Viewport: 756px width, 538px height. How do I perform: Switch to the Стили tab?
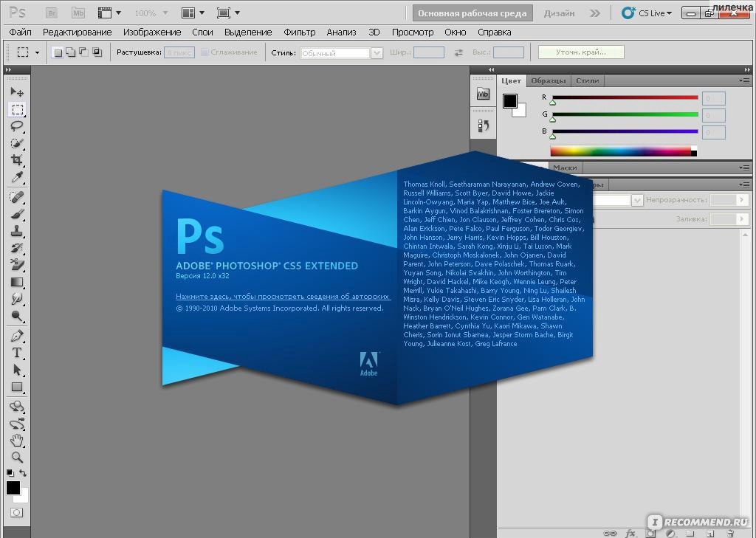(587, 81)
